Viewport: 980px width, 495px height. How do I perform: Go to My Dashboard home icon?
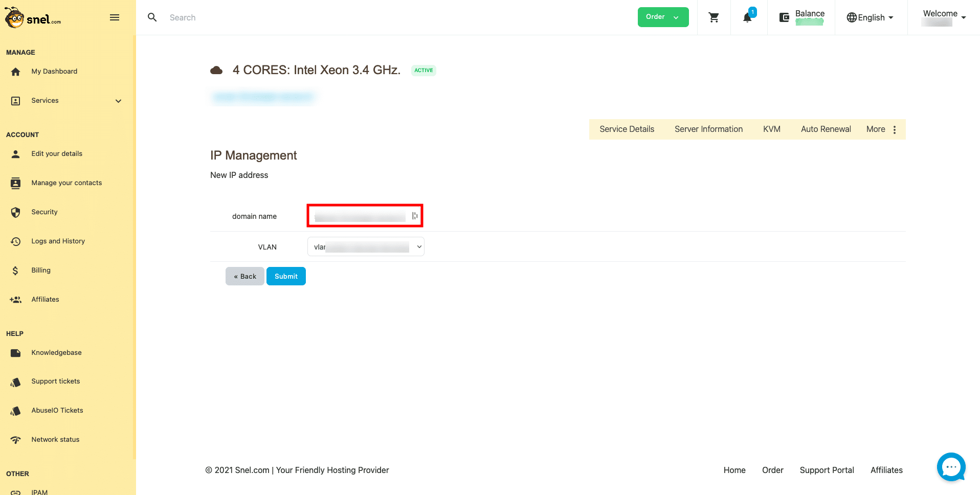(x=16, y=72)
